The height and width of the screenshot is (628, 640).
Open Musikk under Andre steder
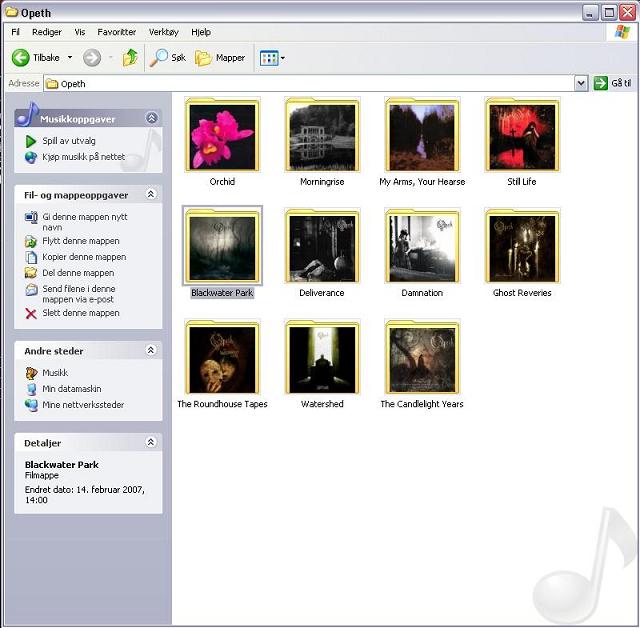coord(55,373)
